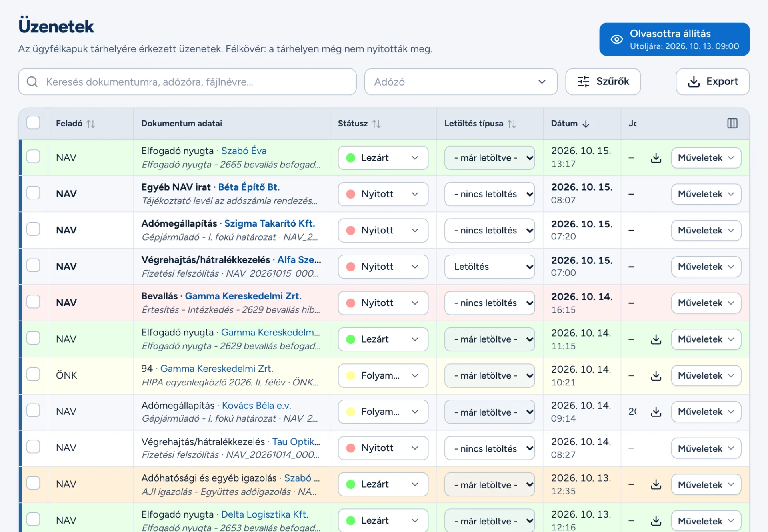Image resolution: width=768 pixels, height=532 pixels.
Task: Open the Szabó Éva taxpayer link
Action: pyautogui.click(x=244, y=151)
